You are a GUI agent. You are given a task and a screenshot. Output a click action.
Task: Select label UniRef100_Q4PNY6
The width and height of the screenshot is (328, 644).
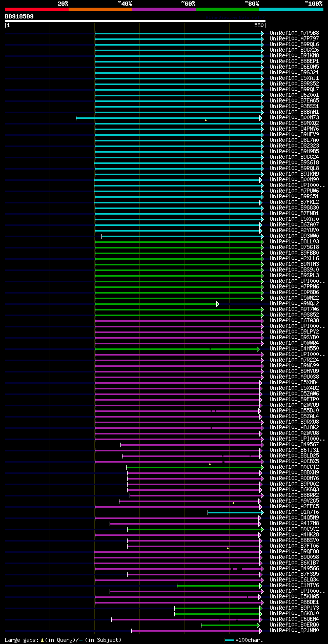[x=294, y=129]
